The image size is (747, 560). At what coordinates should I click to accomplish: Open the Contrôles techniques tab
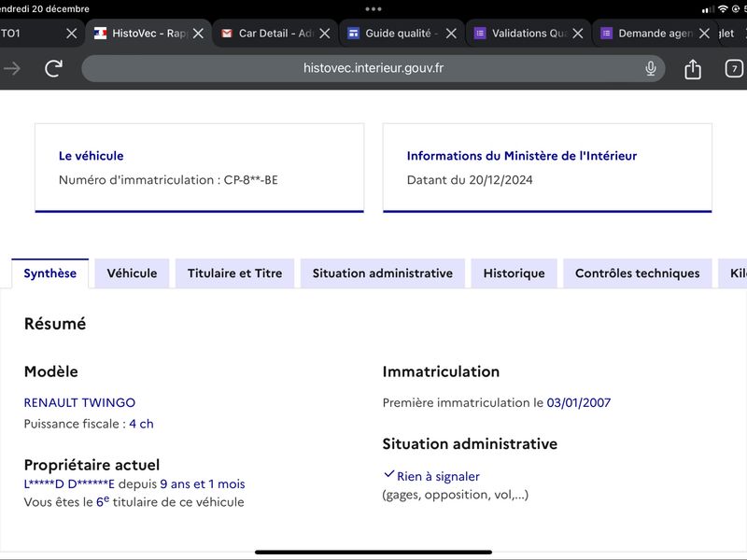[x=638, y=273]
